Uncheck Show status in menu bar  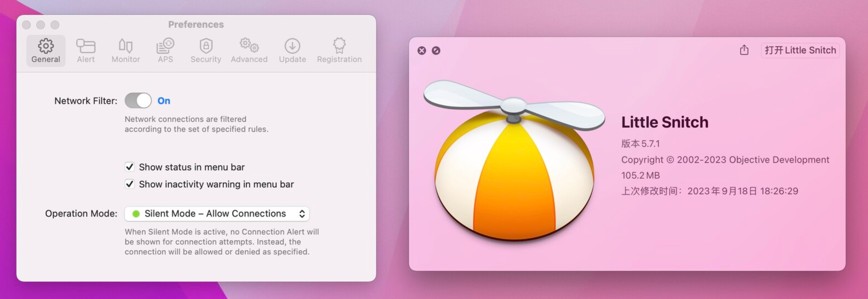130,167
